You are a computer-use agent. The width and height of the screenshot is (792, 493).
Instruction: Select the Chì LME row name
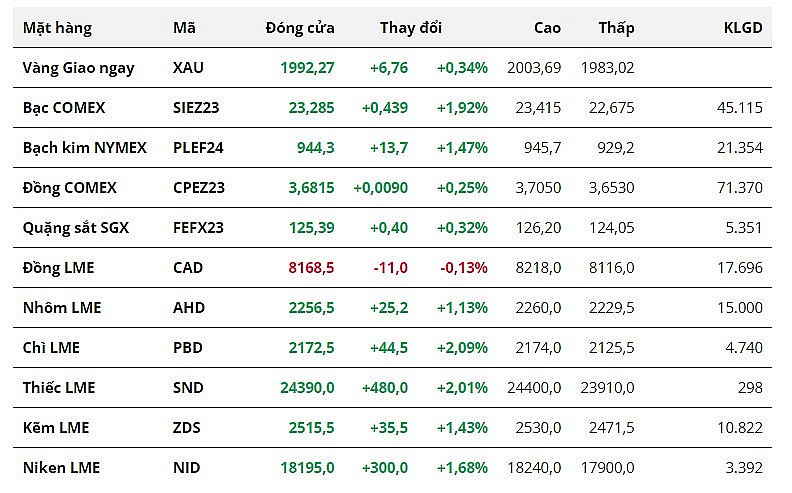[51, 348]
